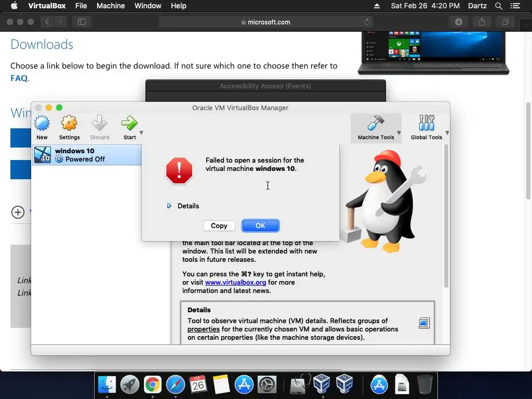
Task: Click the Windows 10 VM icon in list
Action: click(x=43, y=155)
